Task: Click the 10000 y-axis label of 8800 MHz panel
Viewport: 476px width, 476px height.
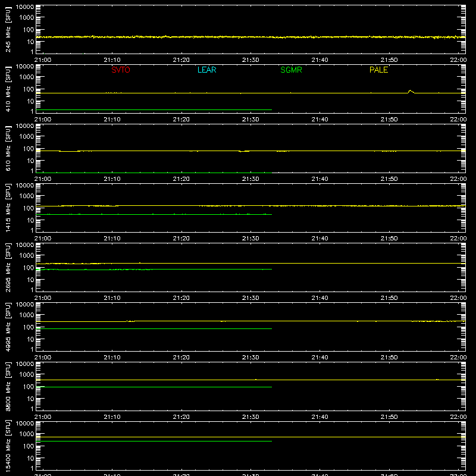Action: pos(25,364)
